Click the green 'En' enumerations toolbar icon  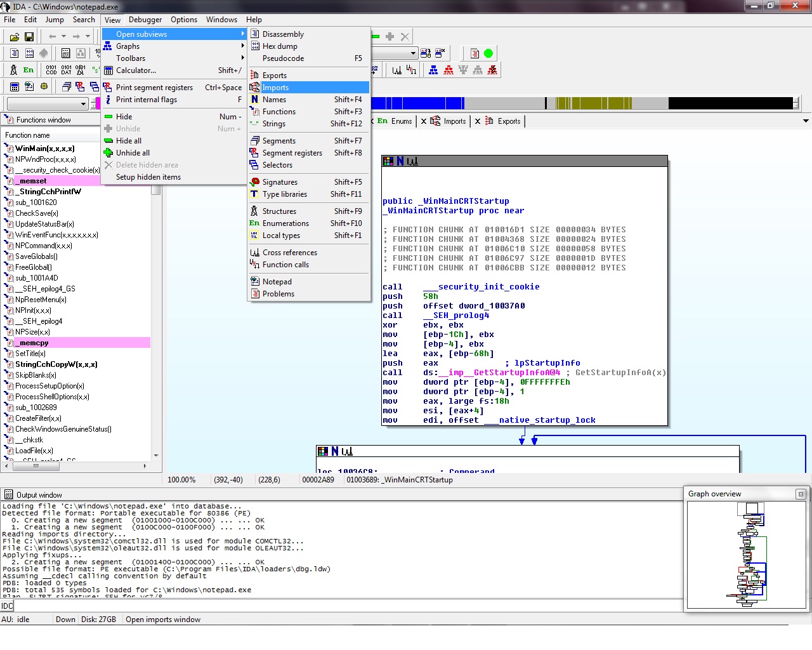pyautogui.click(x=29, y=70)
